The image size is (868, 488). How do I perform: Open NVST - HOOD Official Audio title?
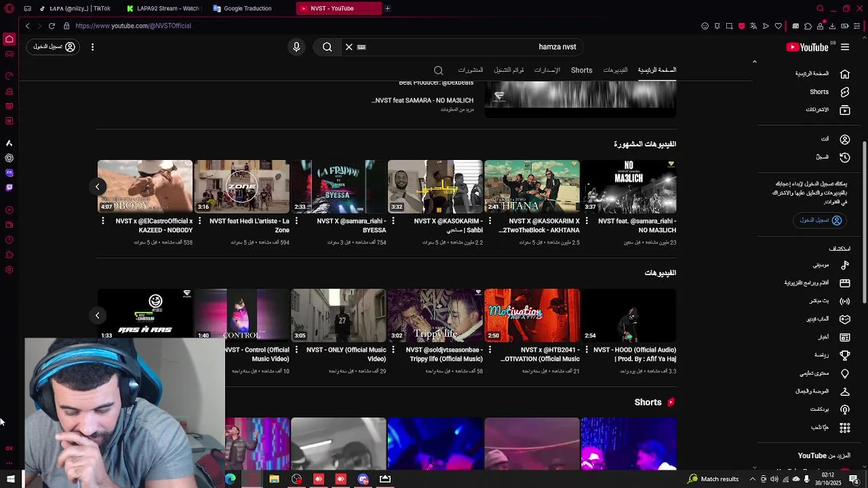[635, 354]
